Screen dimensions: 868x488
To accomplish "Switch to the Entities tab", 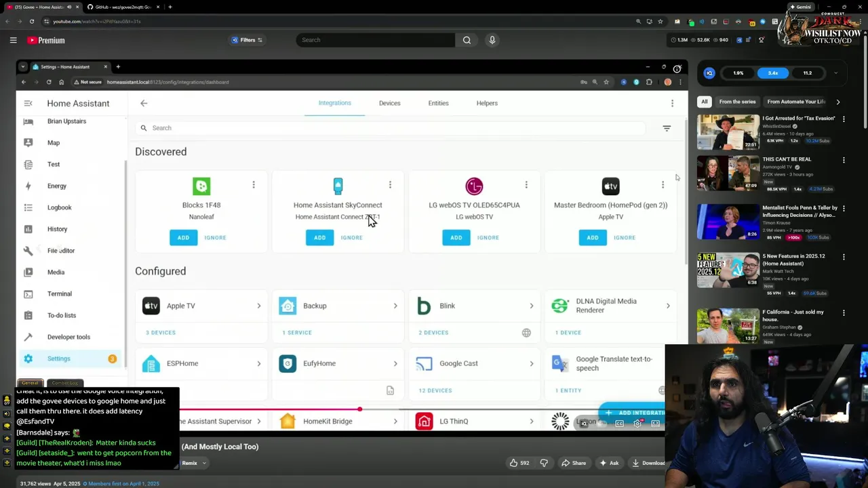I will [x=438, y=103].
